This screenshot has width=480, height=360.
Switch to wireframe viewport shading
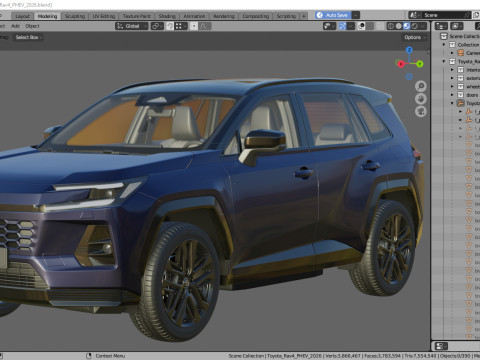(x=390, y=26)
